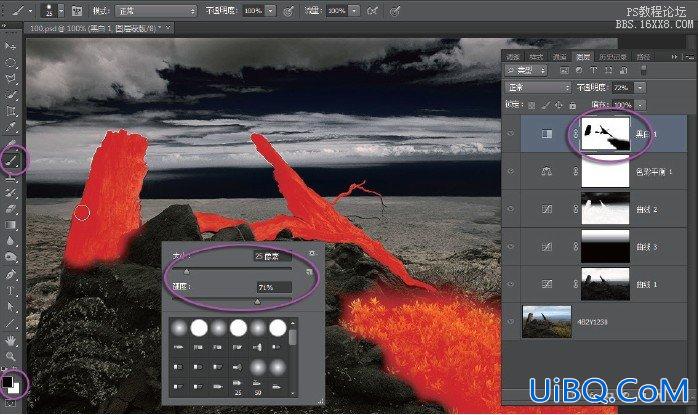The image size is (699, 415).
Task: Lock all for the selected layer
Action: (573, 105)
